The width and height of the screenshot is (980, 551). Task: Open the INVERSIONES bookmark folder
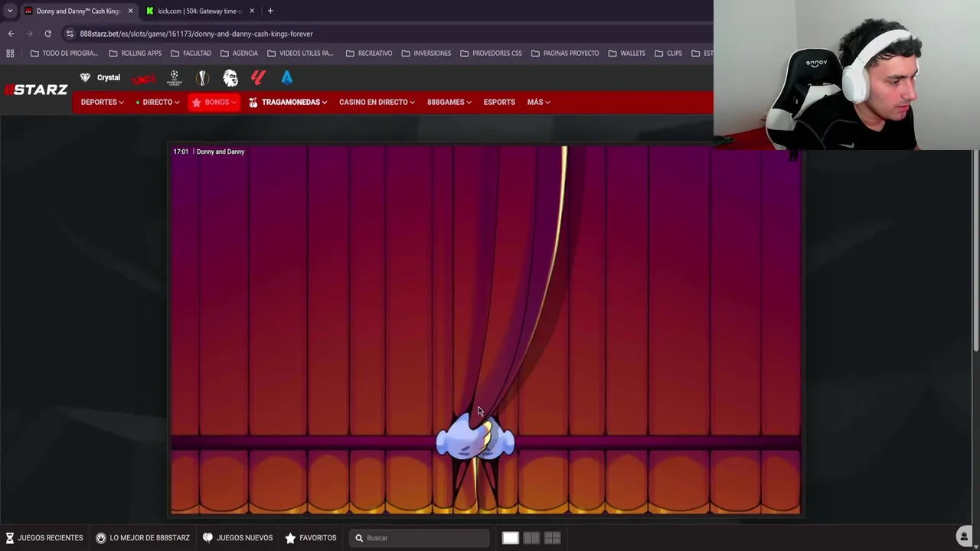426,53
